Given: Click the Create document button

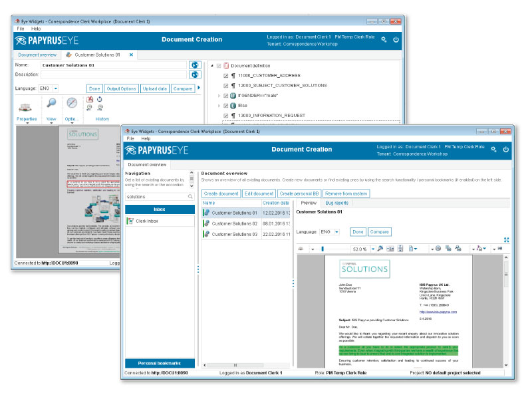Looking at the screenshot, I should (221, 194).
